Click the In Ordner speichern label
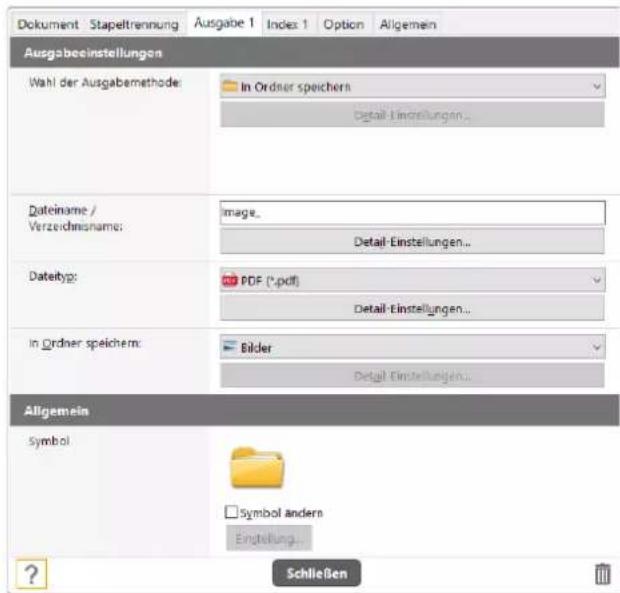620x593 pixels. tap(85, 343)
